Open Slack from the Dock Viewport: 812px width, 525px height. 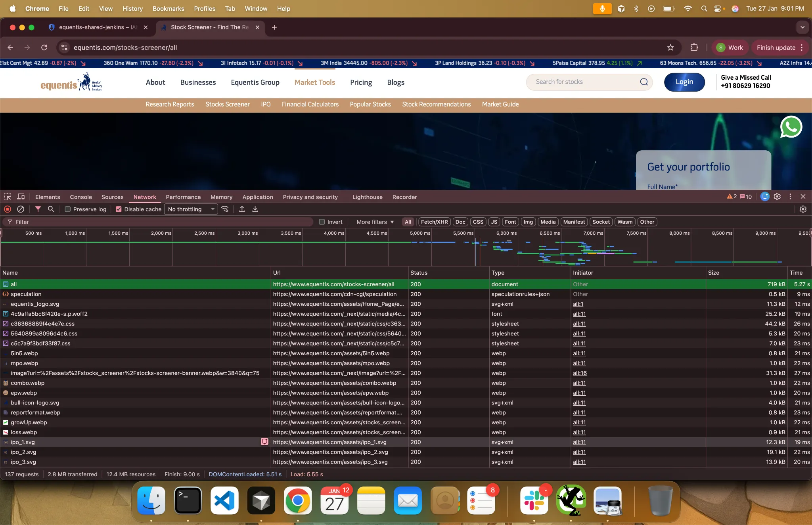pyautogui.click(x=534, y=500)
